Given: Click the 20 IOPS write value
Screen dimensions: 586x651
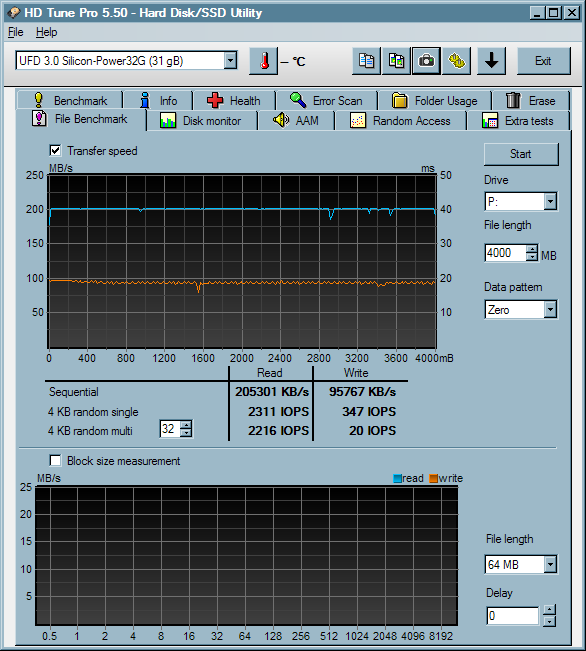Looking at the screenshot, I should 373,431.
